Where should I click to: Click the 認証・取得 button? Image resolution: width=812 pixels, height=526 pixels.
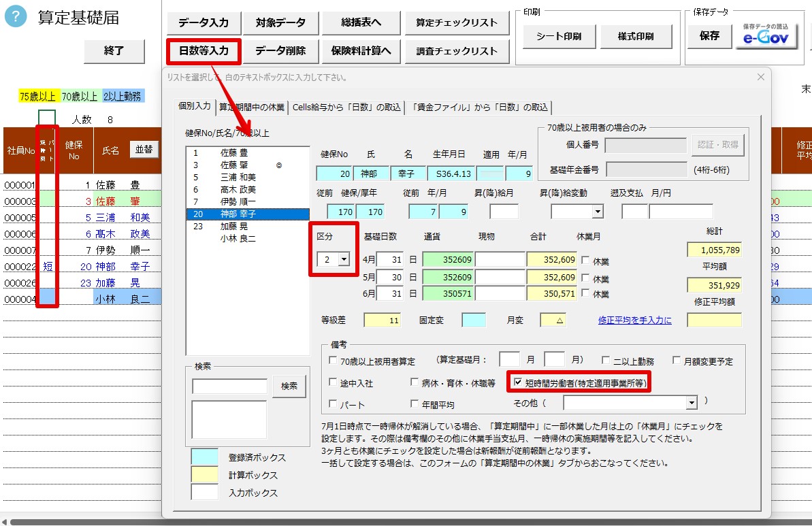coord(718,145)
